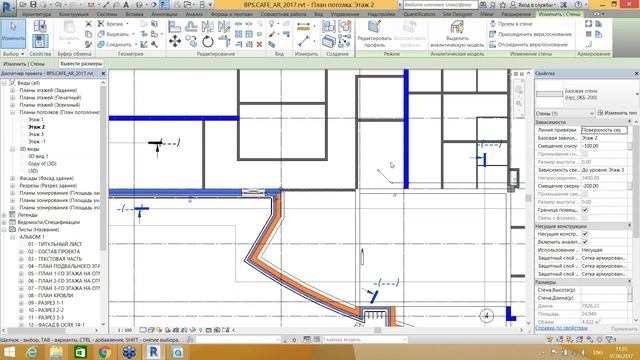The image size is (640, 360).
Task: Open Internet Explorer from the taskbar
Action: pos(32,352)
